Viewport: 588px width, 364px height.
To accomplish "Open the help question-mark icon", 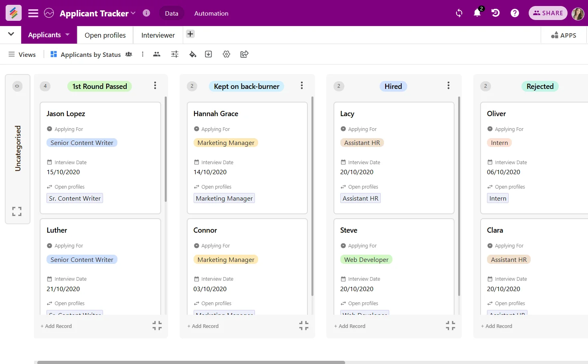I will click(x=514, y=13).
